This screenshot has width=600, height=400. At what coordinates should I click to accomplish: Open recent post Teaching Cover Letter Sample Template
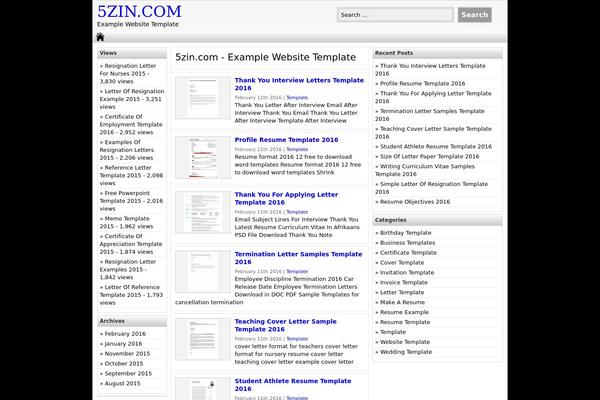(x=433, y=132)
